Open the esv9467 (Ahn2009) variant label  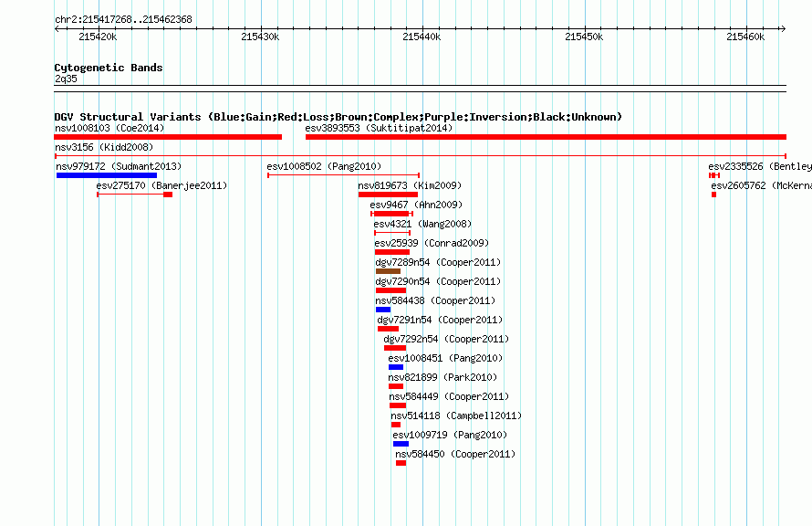pyautogui.click(x=416, y=205)
